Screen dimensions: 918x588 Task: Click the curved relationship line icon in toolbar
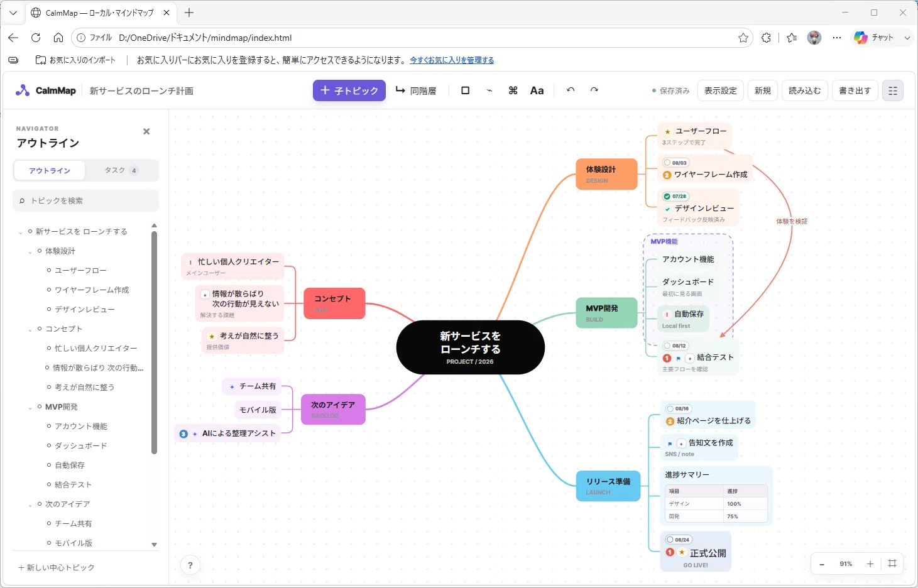click(x=489, y=90)
